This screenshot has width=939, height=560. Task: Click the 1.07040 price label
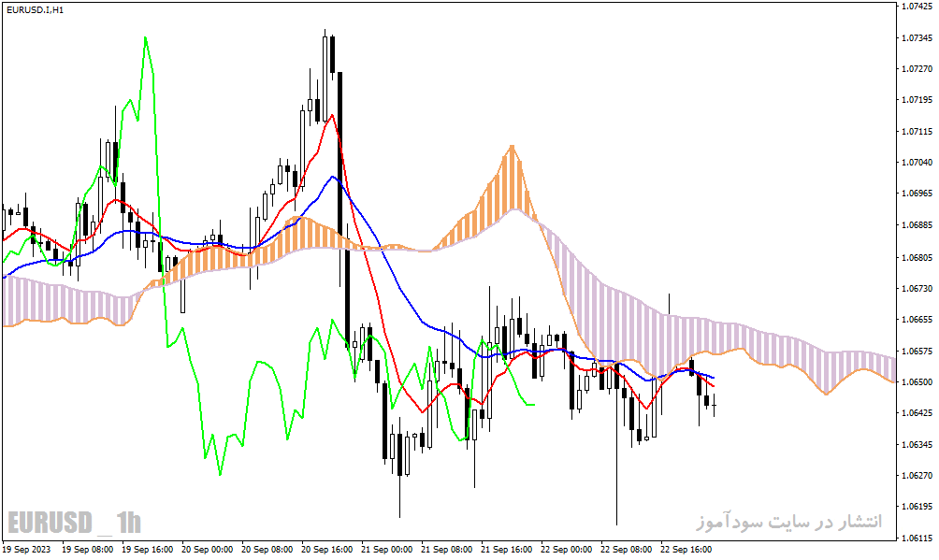point(917,163)
